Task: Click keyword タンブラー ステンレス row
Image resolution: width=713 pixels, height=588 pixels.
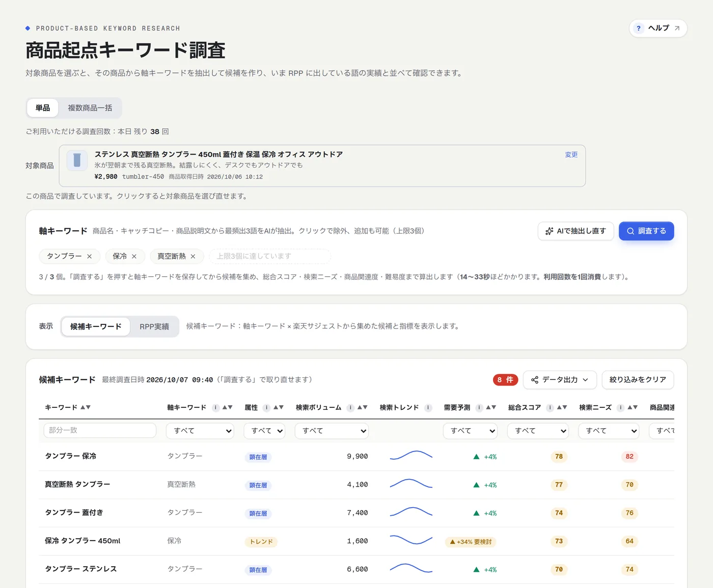Action: 81,569
